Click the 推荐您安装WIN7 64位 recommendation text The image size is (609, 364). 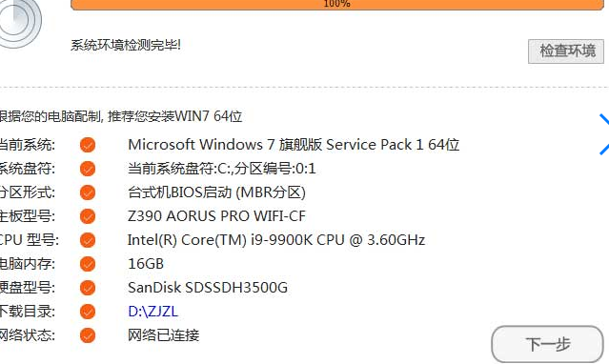(174, 116)
